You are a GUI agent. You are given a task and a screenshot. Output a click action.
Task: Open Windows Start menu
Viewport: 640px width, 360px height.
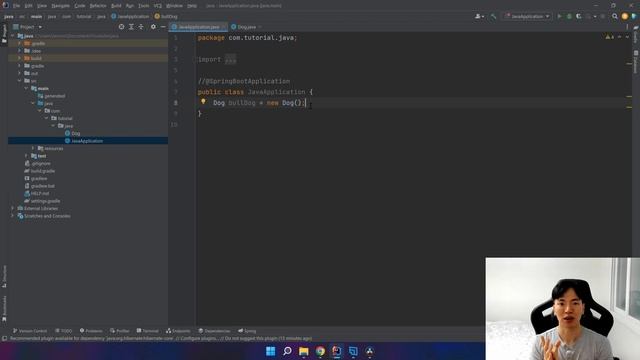click(270, 351)
